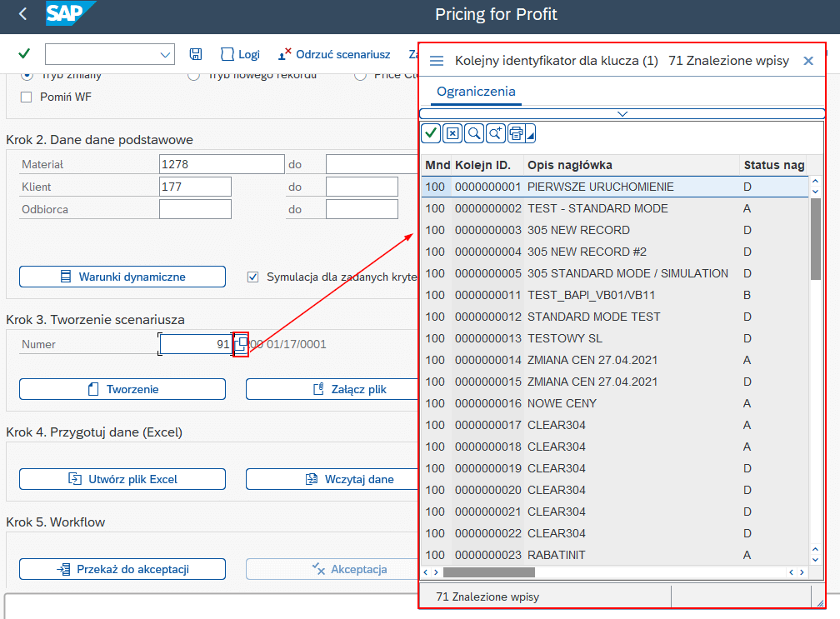Uncheck Symulacja dla zadanych kryteriów checkbox
Viewport: 840px width, 619px height.
coord(252,277)
